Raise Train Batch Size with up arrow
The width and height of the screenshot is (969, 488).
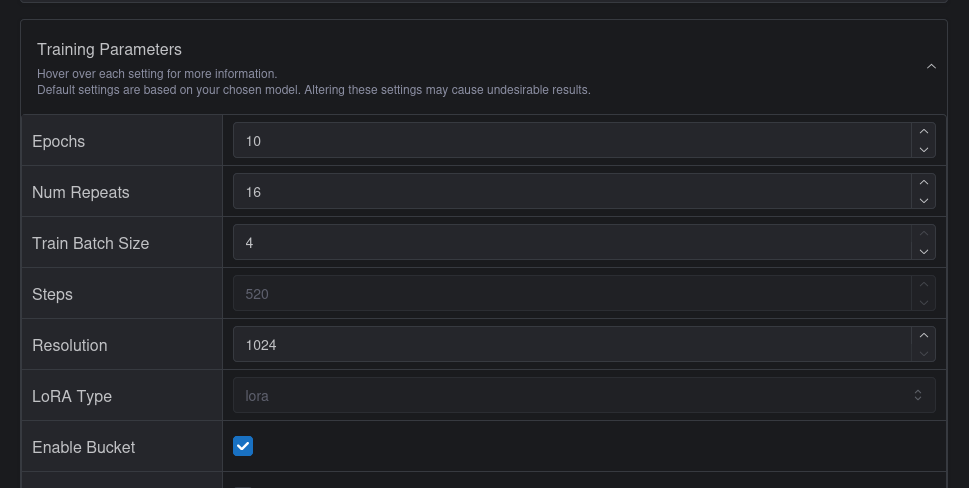pos(924,234)
